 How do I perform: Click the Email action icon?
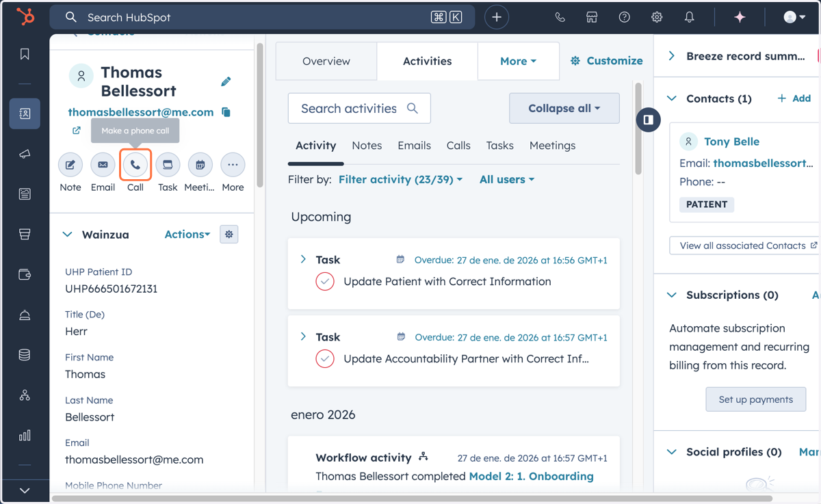pyautogui.click(x=103, y=165)
